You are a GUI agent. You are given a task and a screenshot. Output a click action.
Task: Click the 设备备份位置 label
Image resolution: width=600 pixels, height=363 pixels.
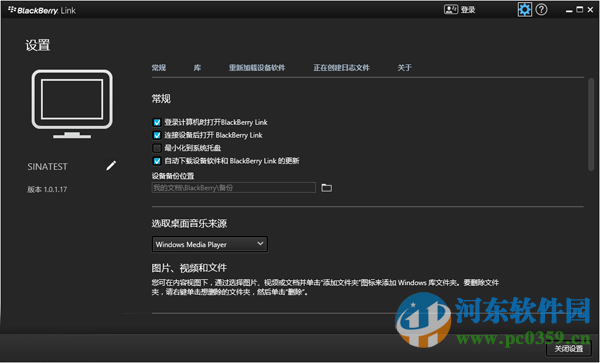pyautogui.click(x=173, y=176)
